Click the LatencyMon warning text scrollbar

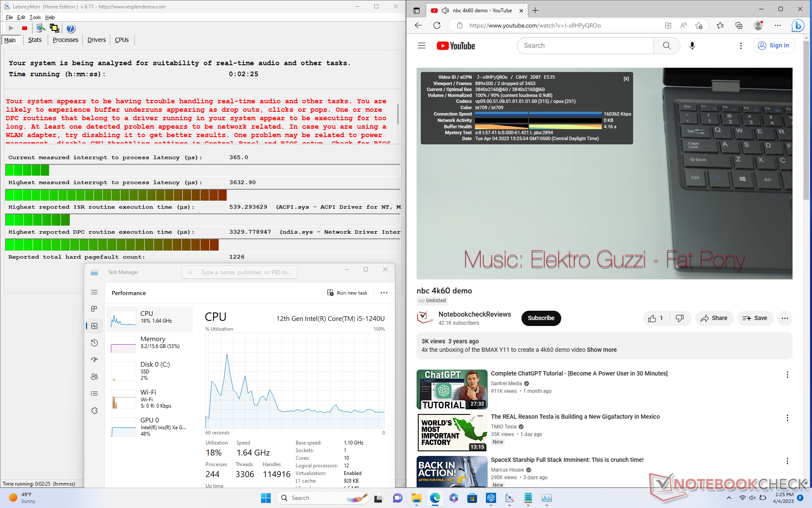tap(398, 114)
